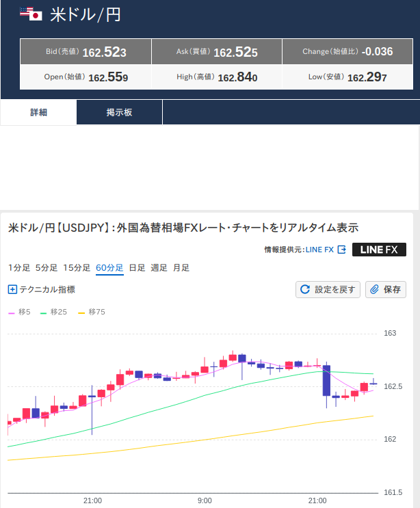Select the 5分足 timeframe
This screenshot has height=508, width=420.
coord(47,267)
